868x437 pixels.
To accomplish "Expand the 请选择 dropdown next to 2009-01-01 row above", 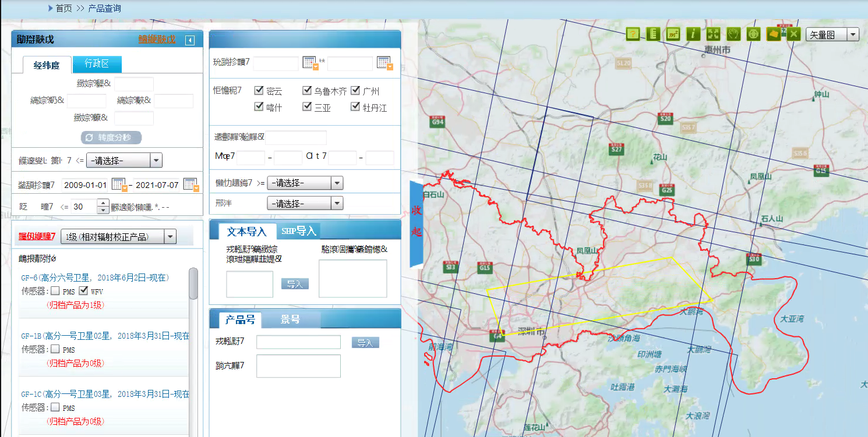I will [x=124, y=161].
